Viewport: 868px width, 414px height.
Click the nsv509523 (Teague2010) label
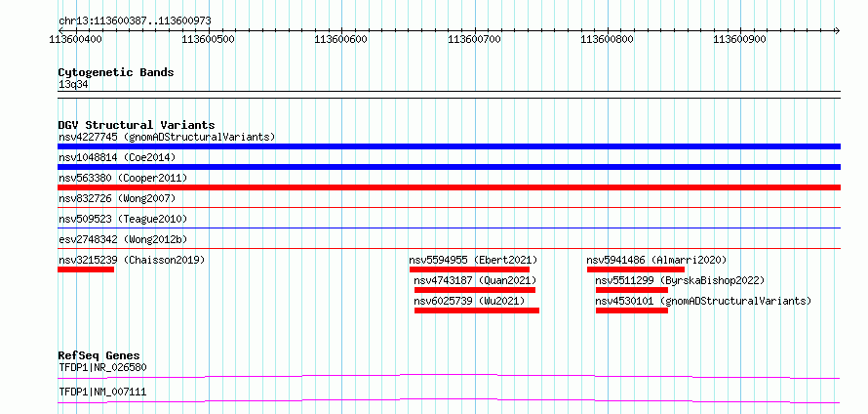123,219
